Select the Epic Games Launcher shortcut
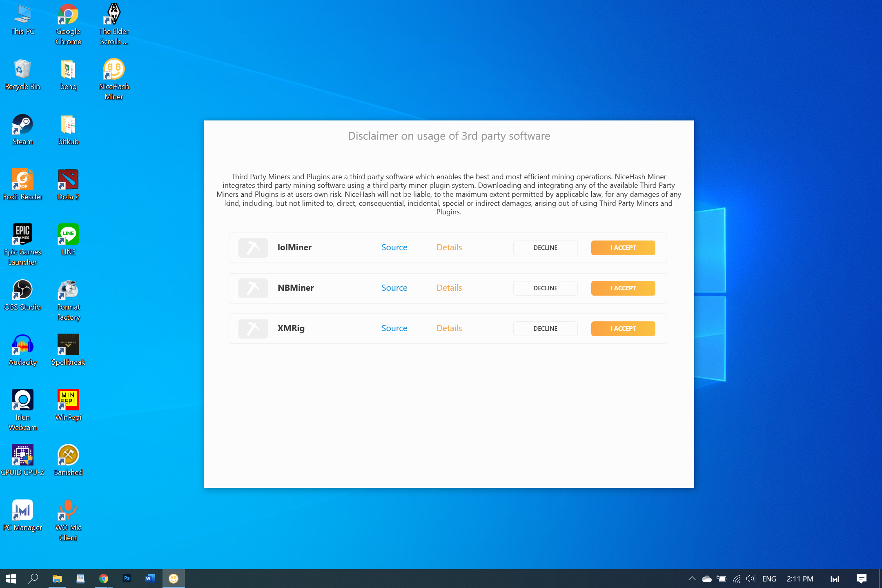Image resolution: width=882 pixels, height=588 pixels. coord(22,245)
